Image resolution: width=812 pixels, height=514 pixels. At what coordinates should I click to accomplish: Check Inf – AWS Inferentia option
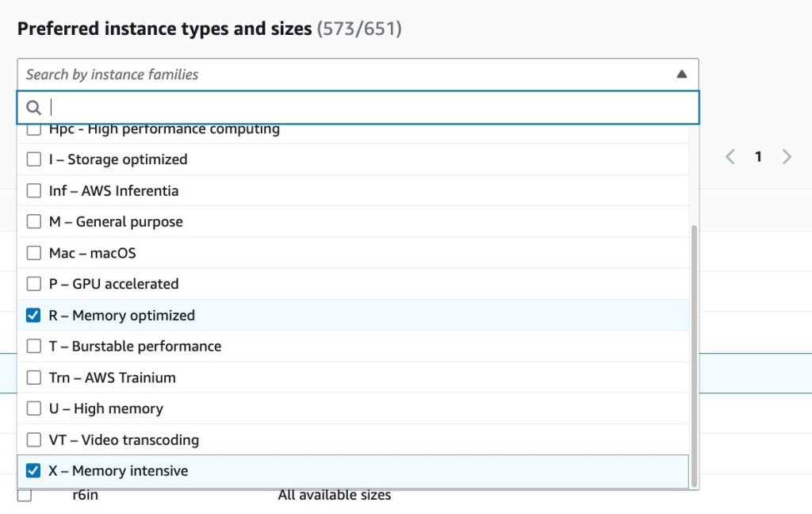(33, 190)
